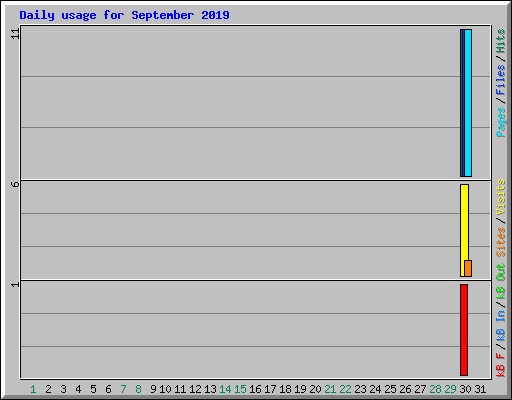Click the orange Sites bar for day 30
This screenshot has height=400, width=512.
[468, 268]
